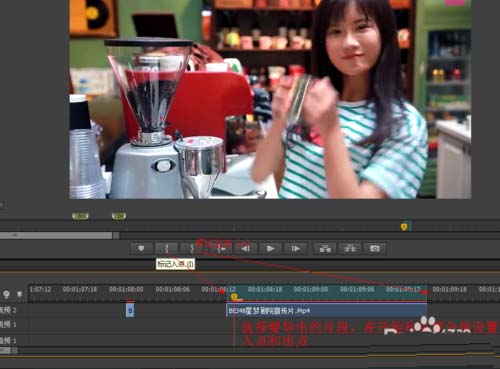Viewport: 500px width, 369px height.
Task: Click the yellow playhead in program monitor scrubber
Action: pyautogui.click(x=404, y=227)
